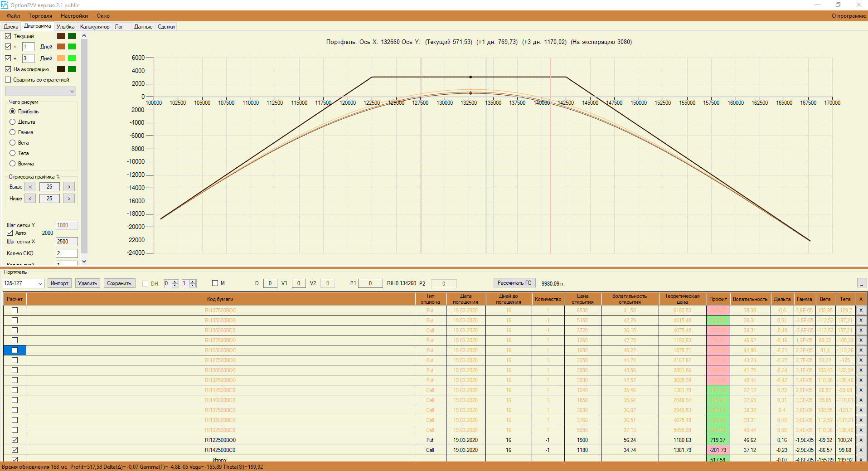868x471 pixels.
Task: Click the right arrow next to Выше
Action: [69, 187]
